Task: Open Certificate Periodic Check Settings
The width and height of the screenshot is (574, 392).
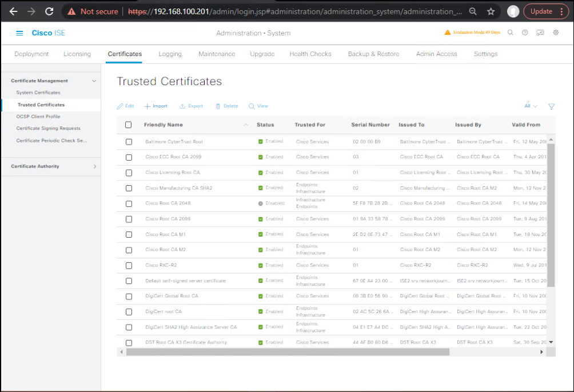Action: coord(51,141)
